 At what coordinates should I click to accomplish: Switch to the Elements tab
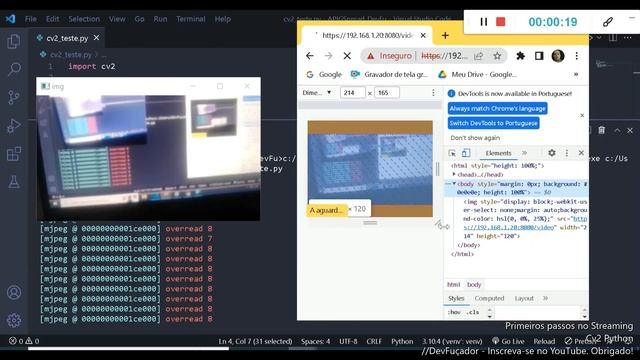click(x=498, y=153)
